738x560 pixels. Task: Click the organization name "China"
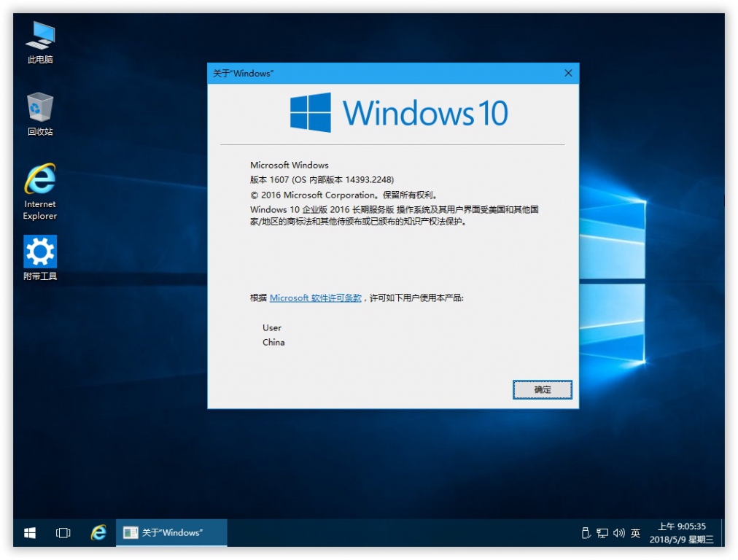273,342
